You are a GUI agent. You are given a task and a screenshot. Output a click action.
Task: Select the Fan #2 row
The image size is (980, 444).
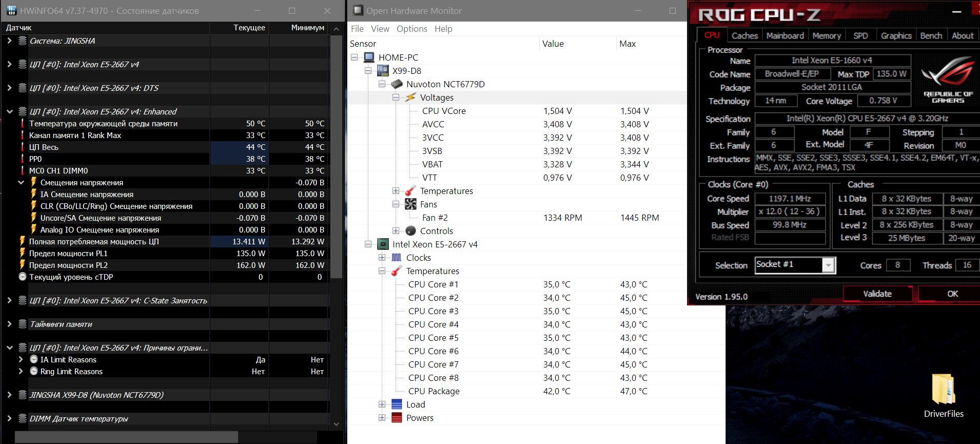(516, 218)
